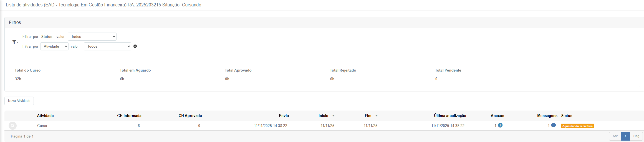Click the magnifier icon in Curso row
644x142 pixels.
(12, 126)
